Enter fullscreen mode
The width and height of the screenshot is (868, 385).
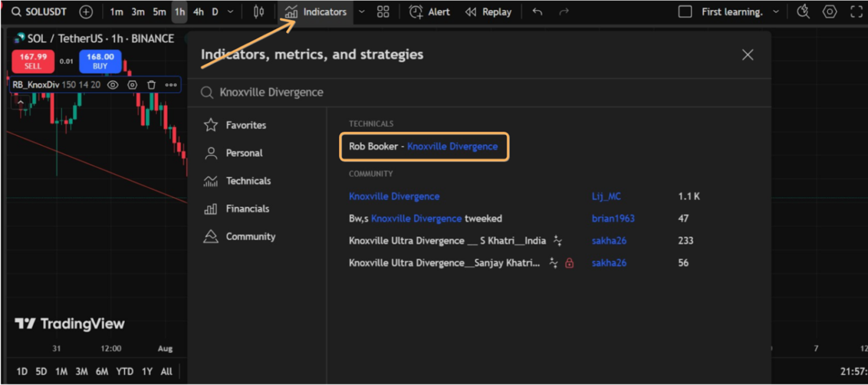856,12
